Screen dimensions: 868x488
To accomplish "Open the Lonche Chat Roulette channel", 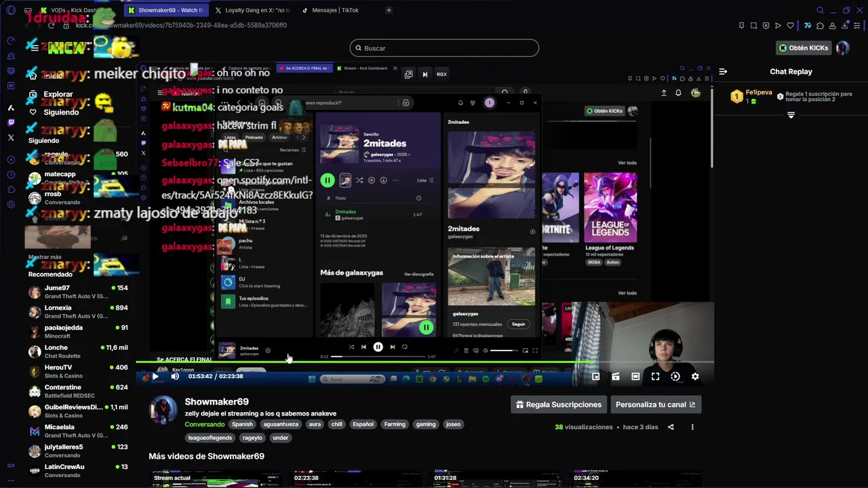I will 77,352.
